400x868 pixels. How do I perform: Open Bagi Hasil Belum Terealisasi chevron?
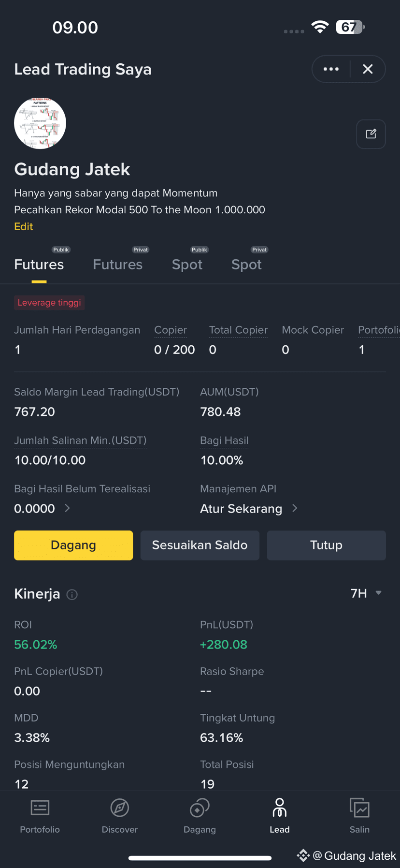click(67, 508)
